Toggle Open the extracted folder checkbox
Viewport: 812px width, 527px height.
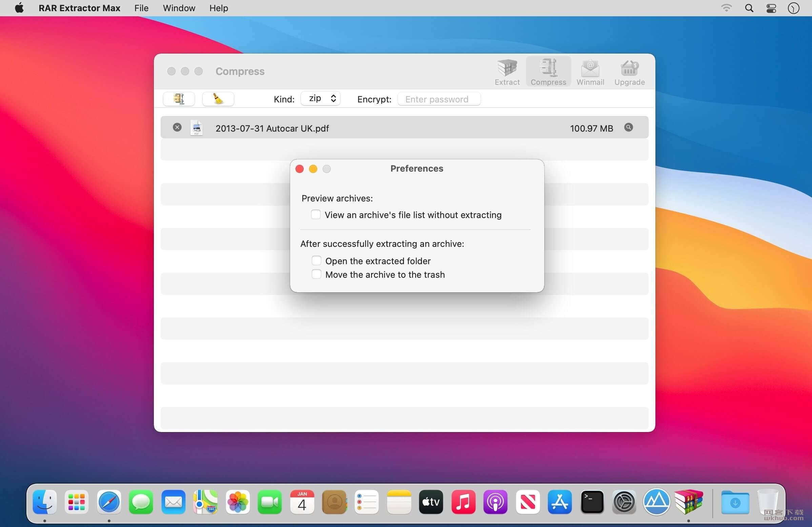pyautogui.click(x=316, y=260)
